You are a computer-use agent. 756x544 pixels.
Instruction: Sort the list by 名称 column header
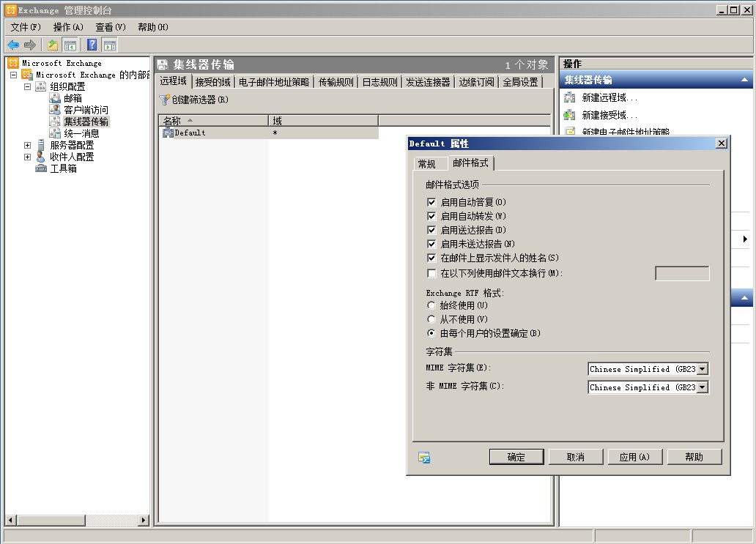(x=214, y=121)
